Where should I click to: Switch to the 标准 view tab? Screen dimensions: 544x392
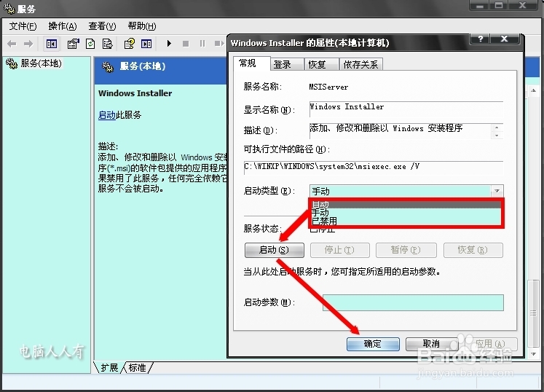point(138,368)
